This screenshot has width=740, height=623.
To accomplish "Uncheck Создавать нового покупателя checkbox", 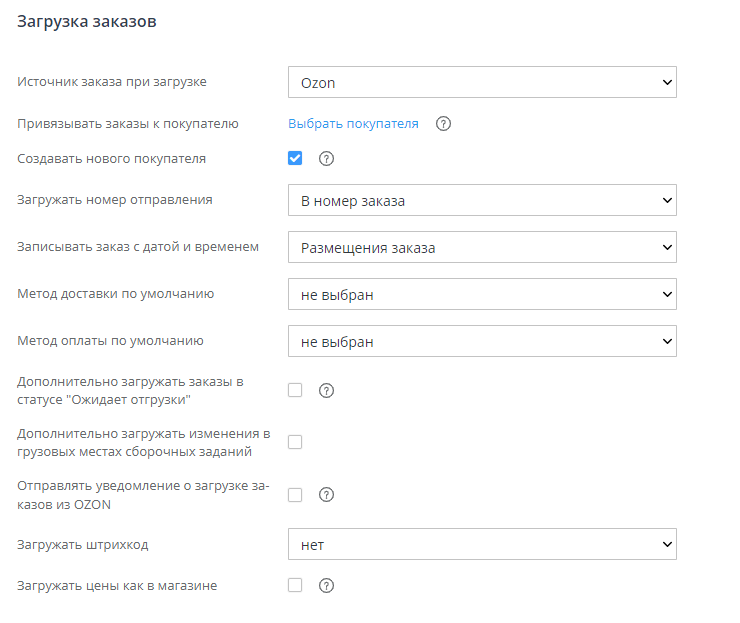I will (x=295, y=158).
